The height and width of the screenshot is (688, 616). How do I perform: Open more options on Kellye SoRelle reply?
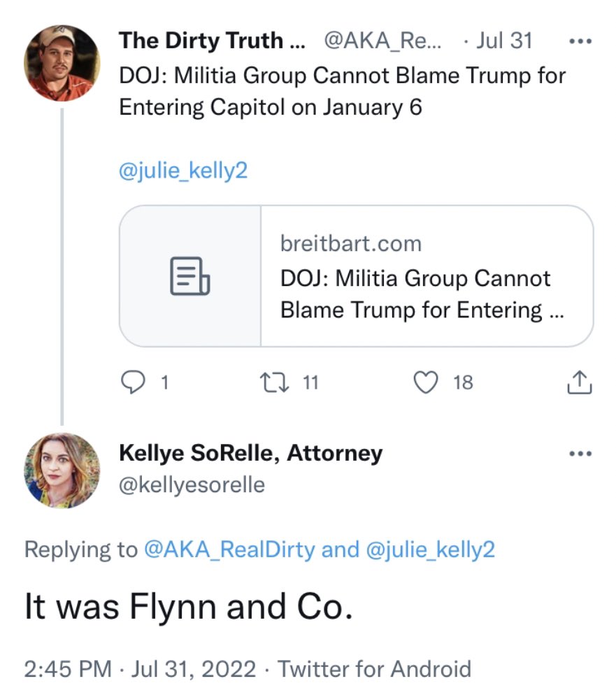(x=580, y=454)
